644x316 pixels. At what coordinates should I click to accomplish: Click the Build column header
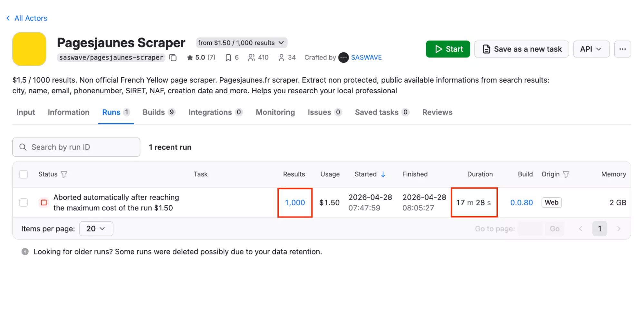tap(525, 174)
